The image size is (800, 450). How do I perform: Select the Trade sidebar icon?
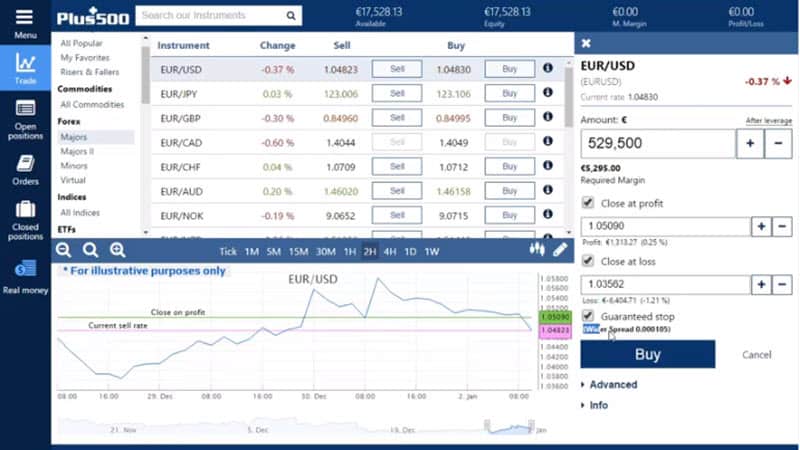click(x=25, y=67)
